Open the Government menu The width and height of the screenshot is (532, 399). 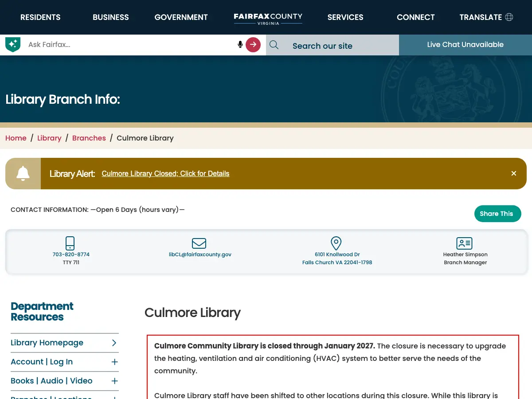pos(181,17)
